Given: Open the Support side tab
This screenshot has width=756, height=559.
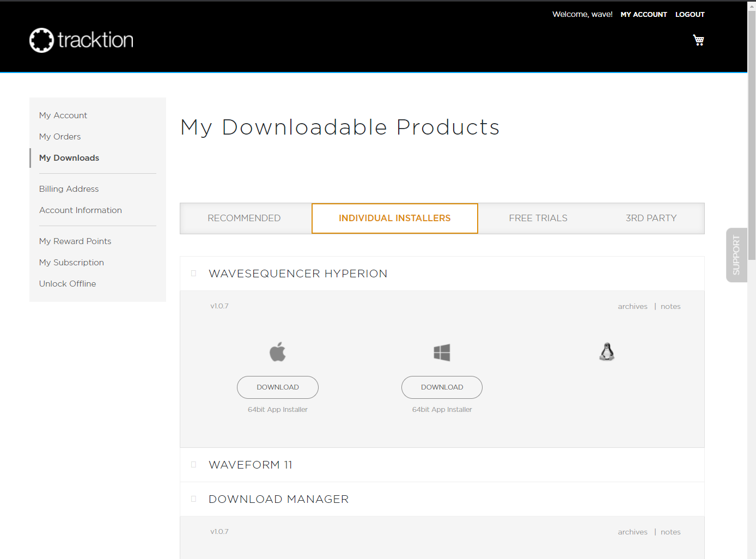Looking at the screenshot, I should 736,255.
